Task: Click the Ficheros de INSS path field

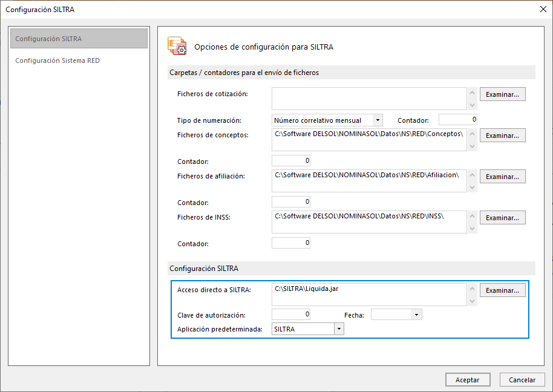Action: 369,222
